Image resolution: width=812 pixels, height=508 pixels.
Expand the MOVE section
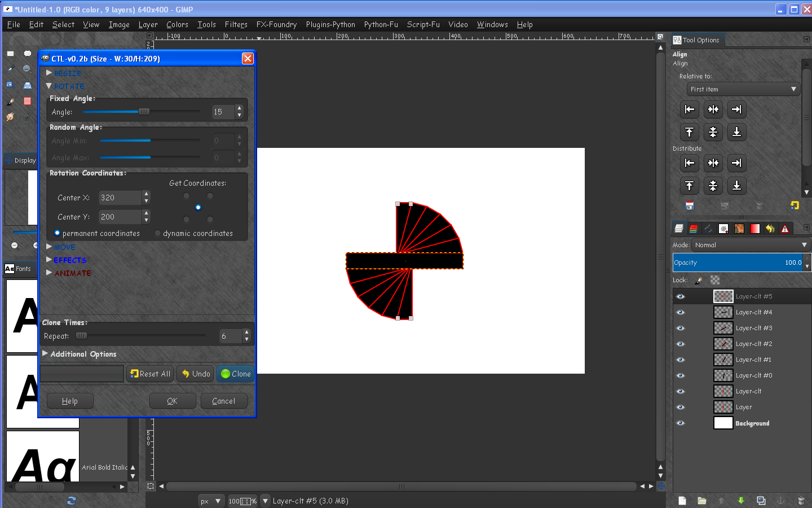pyautogui.click(x=49, y=247)
